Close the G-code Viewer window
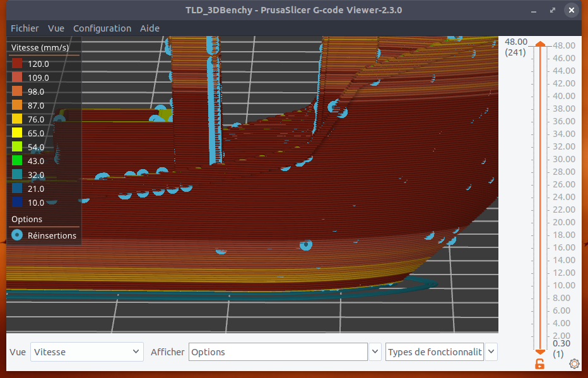The height and width of the screenshot is (378, 588). coord(571,10)
